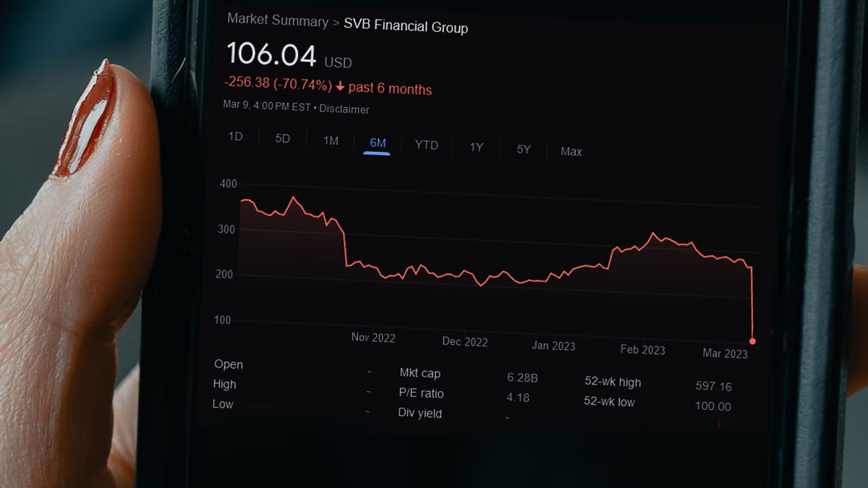Switch chart to 1M range

point(331,141)
